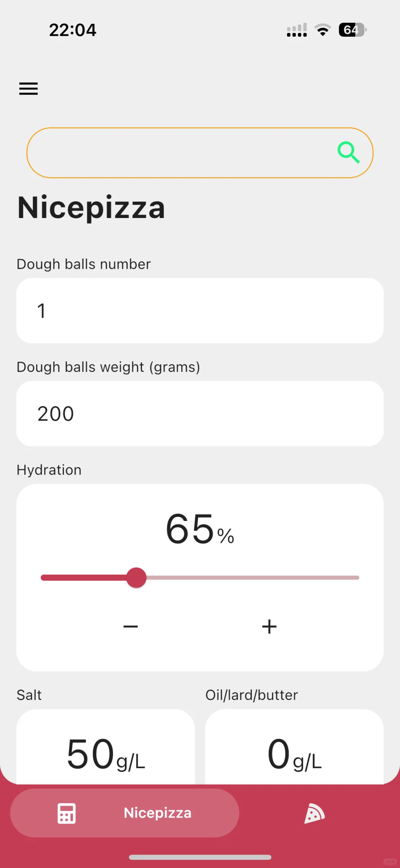Click the calculator icon in bottom bar

tap(67, 813)
